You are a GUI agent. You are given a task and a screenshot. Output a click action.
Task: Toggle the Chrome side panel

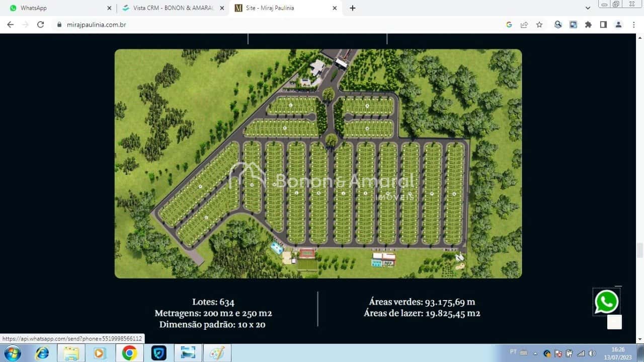pyautogui.click(x=603, y=25)
